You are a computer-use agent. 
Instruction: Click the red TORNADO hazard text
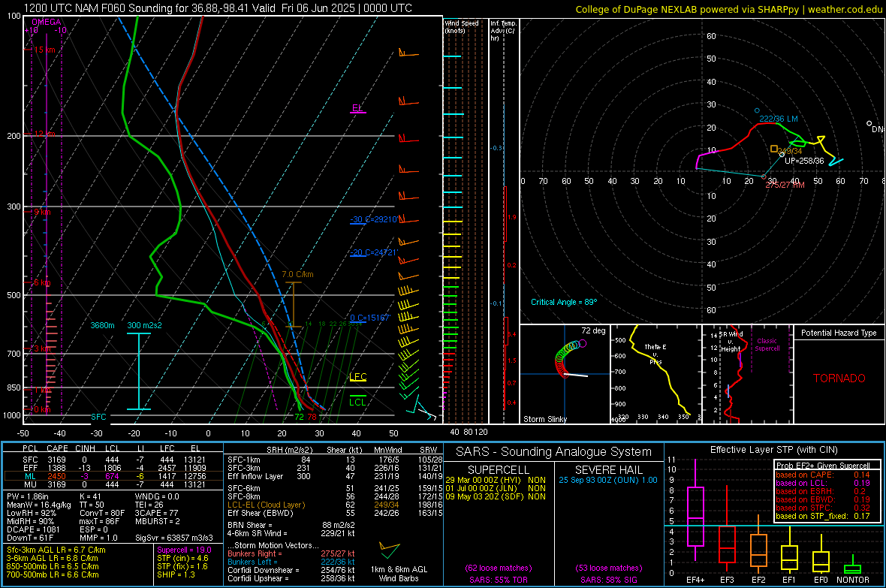click(x=839, y=378)
